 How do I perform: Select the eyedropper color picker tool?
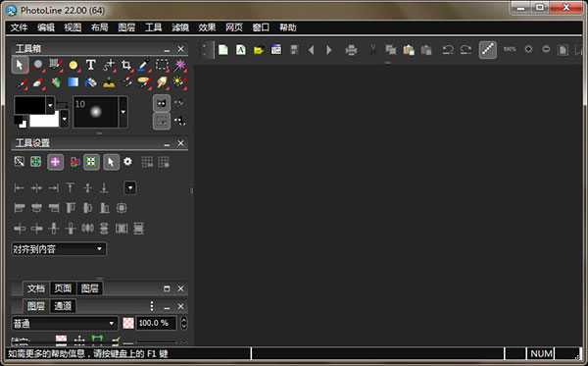click(x=144, y=66)
